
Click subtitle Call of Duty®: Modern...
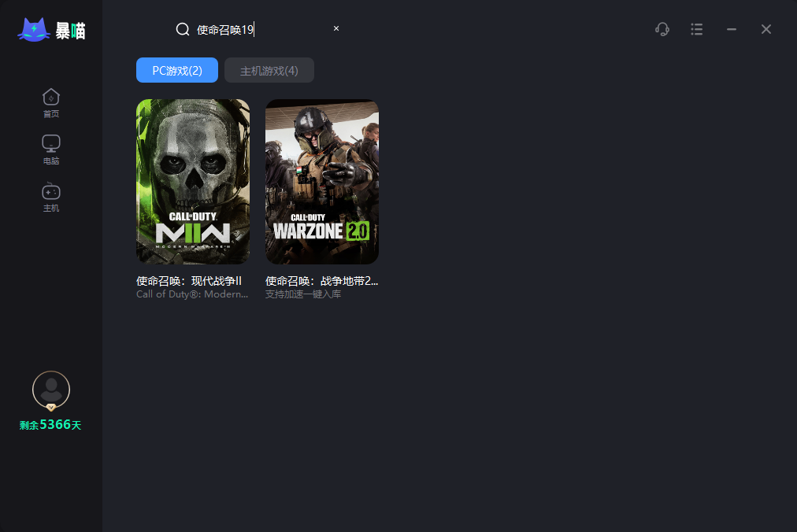[x=192, y=294]
